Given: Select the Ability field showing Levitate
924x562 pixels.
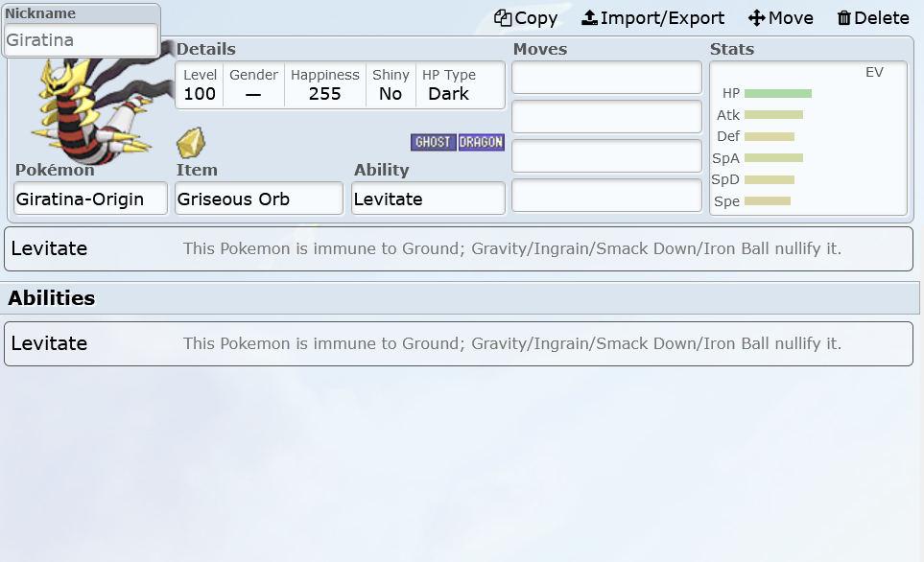Looking at the screenshot, I should pyautogui.click(x=428, y=199).
